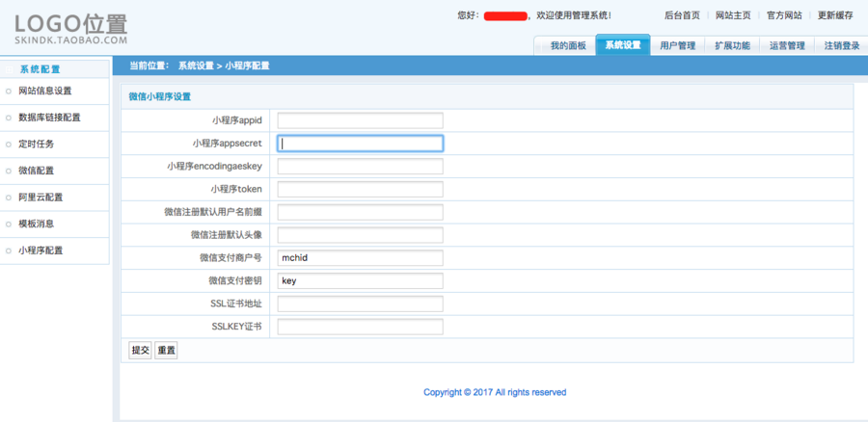Click the 注销登录 tab
The width and height of the screenshot is (868, 422).
tap(841, 46)
